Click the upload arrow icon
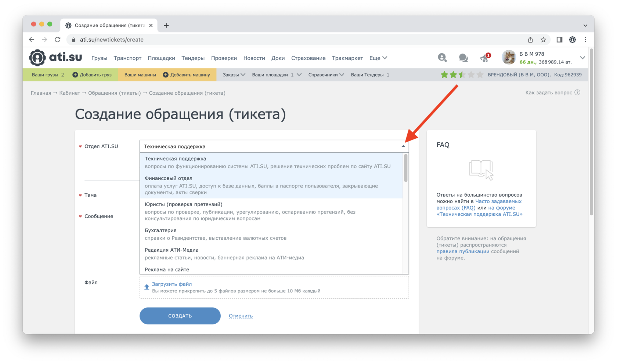 coord(147,287)
